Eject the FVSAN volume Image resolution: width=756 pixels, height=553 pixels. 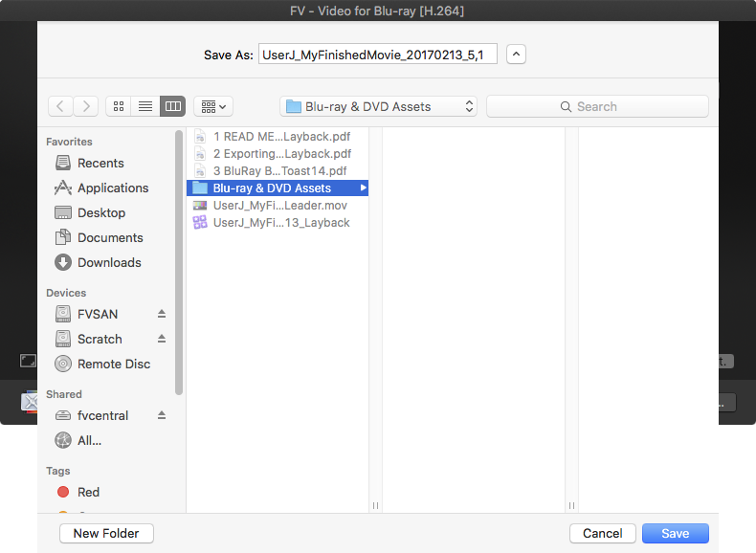tap(162, 314)
